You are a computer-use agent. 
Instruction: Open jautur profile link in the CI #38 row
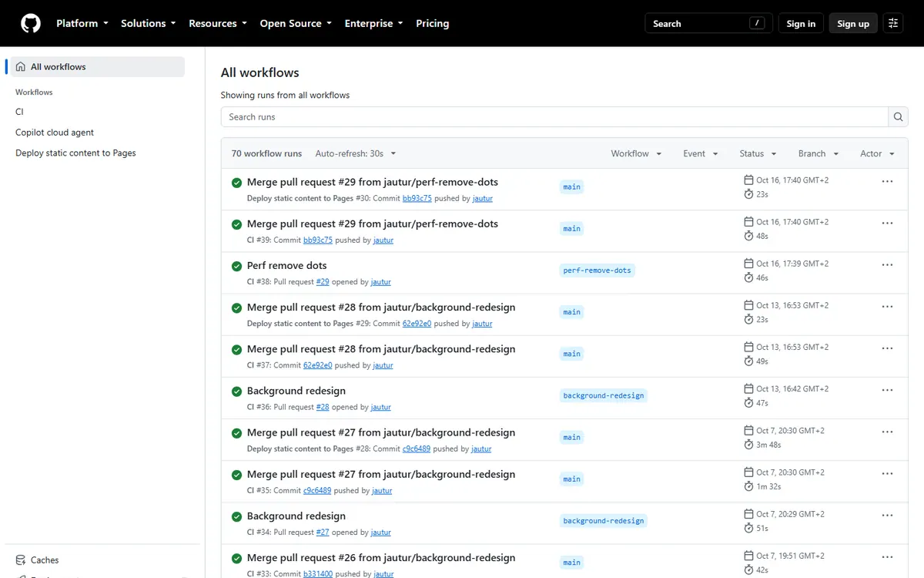pos(381,282)
